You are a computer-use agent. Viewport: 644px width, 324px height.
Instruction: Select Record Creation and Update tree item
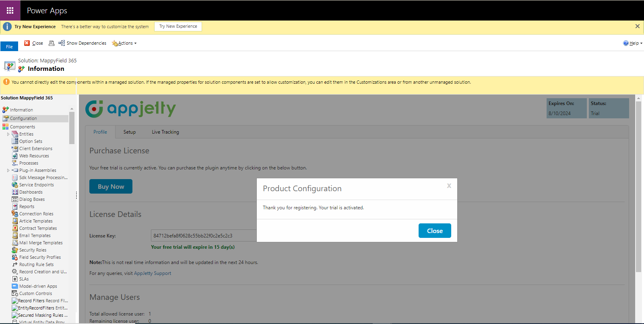point(43,272)
